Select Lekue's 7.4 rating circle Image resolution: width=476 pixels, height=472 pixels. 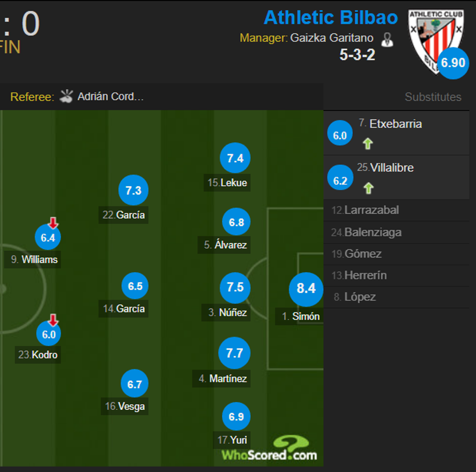click(x=235, y=157)
